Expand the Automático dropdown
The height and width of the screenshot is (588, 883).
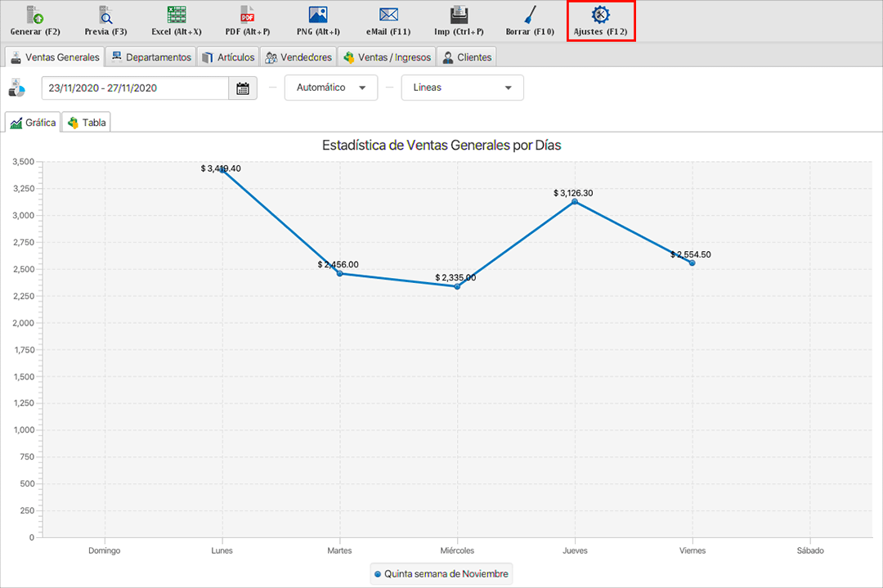(331, 88)
